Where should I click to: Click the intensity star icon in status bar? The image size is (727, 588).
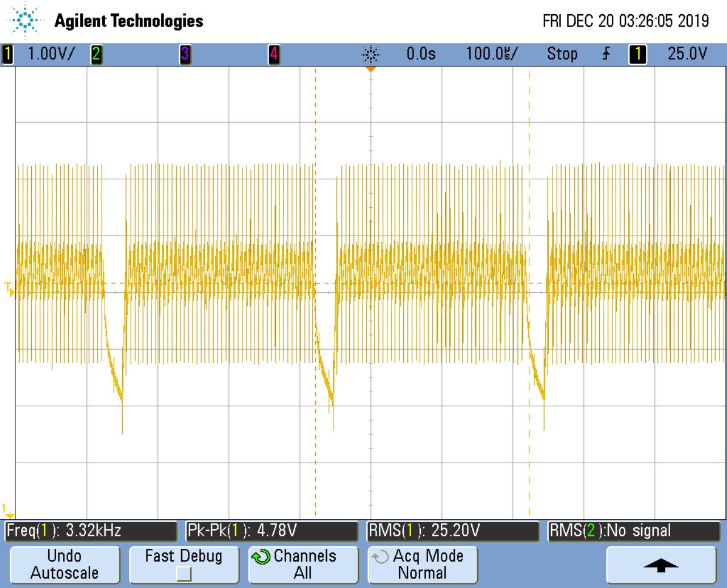coord(371,54)
